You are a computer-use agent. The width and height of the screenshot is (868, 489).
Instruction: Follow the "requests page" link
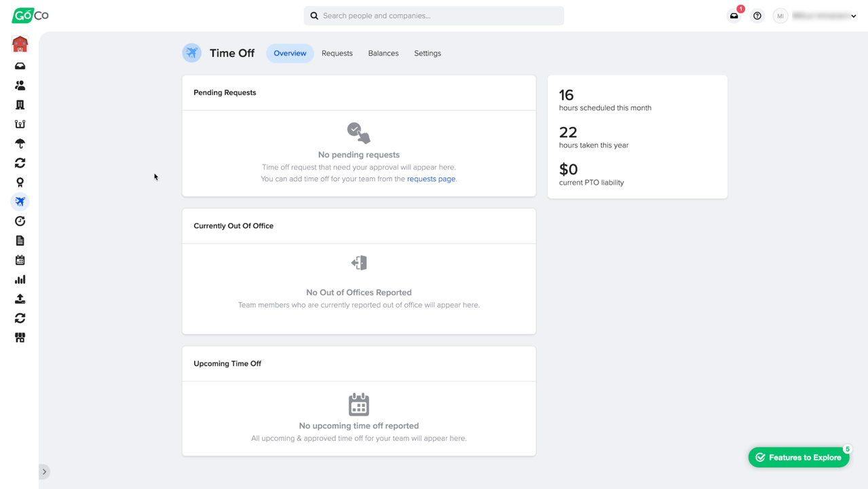pos(431,179)
